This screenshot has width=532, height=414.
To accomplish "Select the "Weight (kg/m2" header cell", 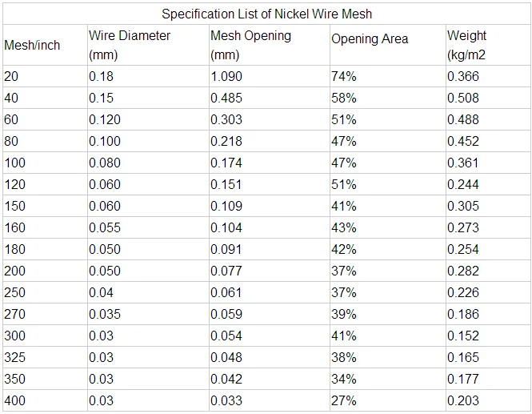I will tap(467, 45).
